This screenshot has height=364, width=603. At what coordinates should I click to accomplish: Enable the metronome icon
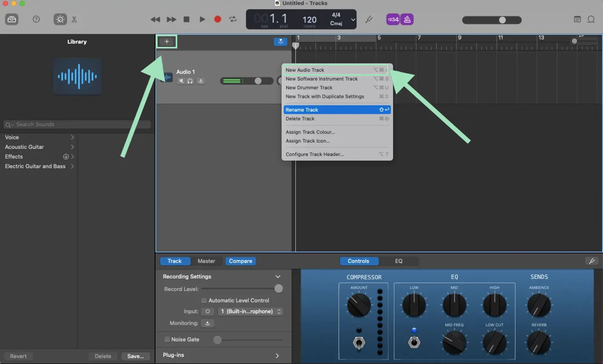pos(406,19)
